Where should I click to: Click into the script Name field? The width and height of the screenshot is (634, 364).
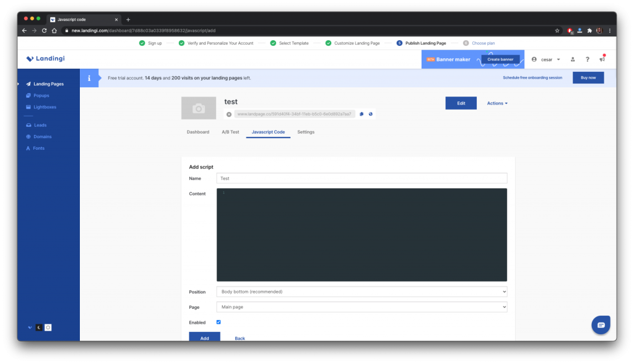pos(362,178)
